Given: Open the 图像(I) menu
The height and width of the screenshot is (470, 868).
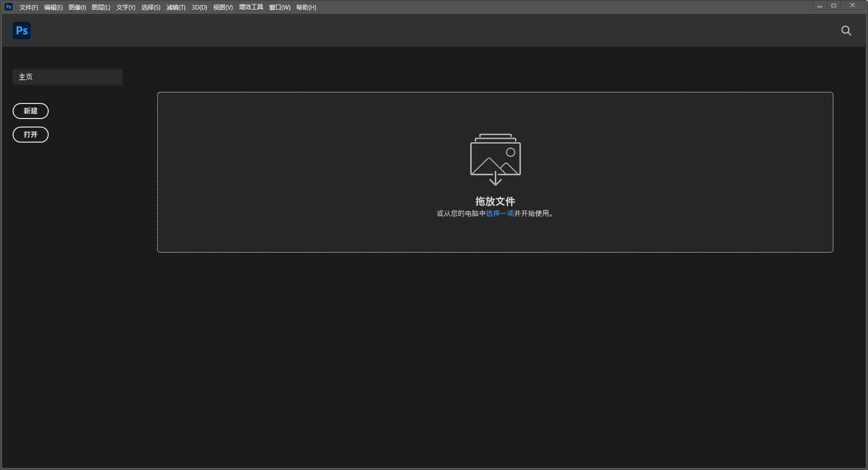Looking at the screenshot, I should pyautogui.click(x=77, y=7).
